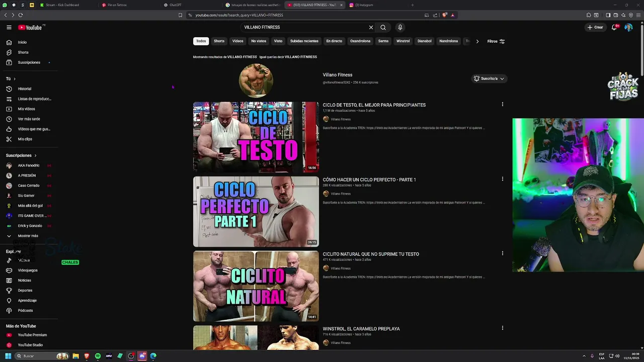644x362 pixels.
Task: Switch to the Instagram browser tab
Action: point(364,5)
